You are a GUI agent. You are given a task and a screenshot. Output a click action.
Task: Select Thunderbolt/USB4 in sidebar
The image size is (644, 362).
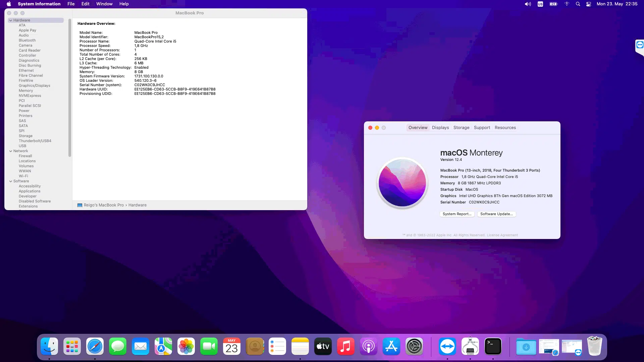point(35,141)
